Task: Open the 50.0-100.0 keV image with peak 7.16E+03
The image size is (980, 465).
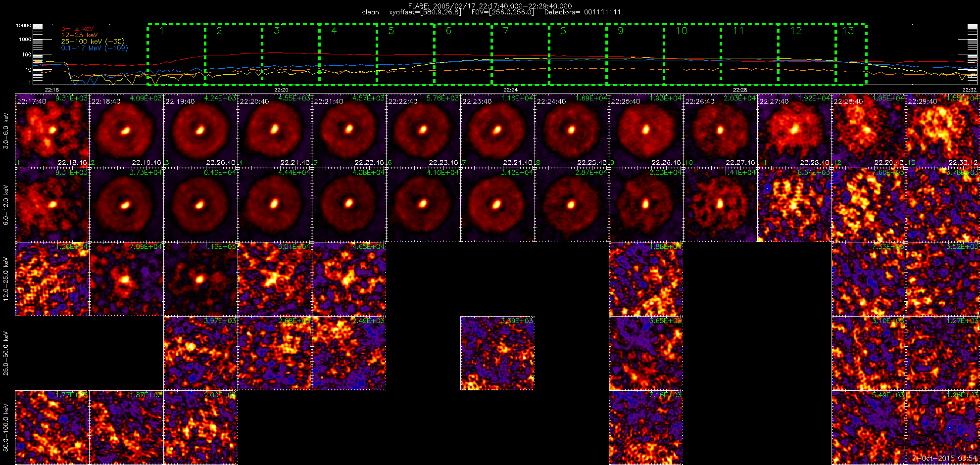Action: (646, 427)
